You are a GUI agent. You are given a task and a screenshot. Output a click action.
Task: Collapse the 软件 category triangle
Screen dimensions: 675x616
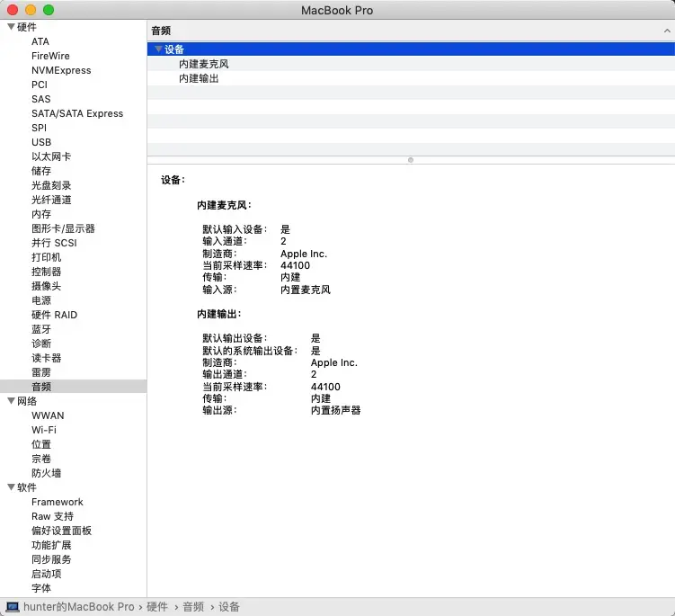point(11,487)
